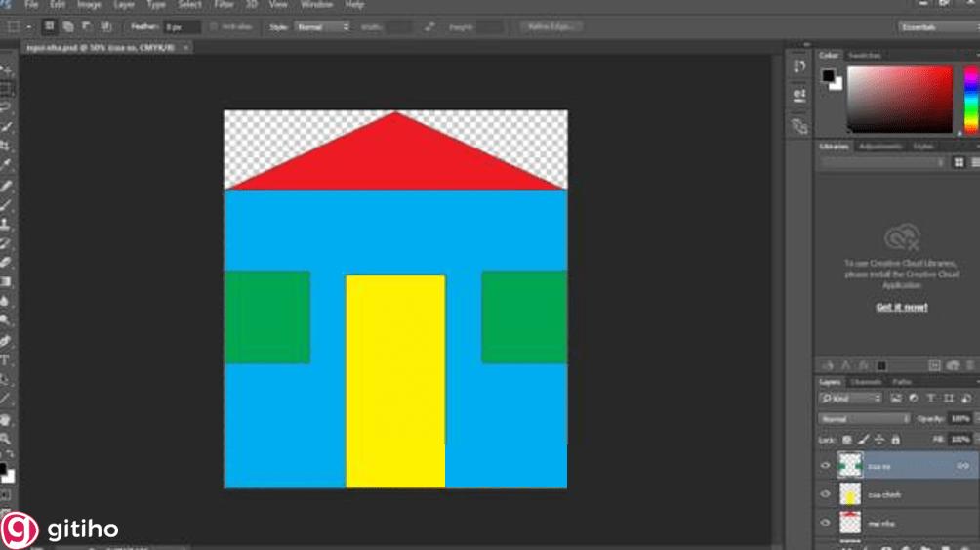Toggle filter for adjustment layers
Viewport: 980px width, 550px height.
[913, 398]
